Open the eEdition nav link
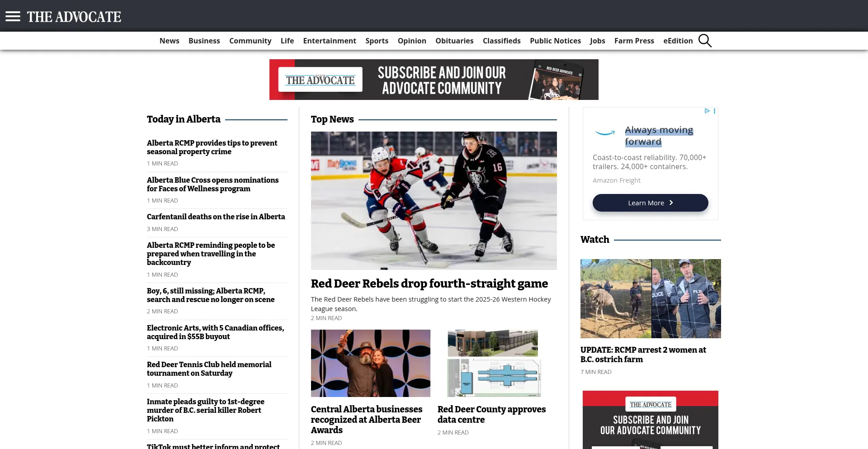 (x=678, y=41)
